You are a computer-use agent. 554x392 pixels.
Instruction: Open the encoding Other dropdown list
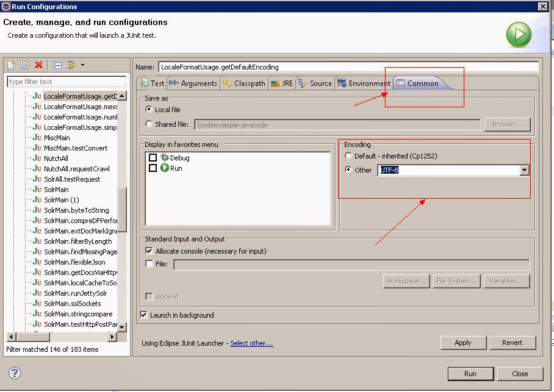[x=524, y=170]
